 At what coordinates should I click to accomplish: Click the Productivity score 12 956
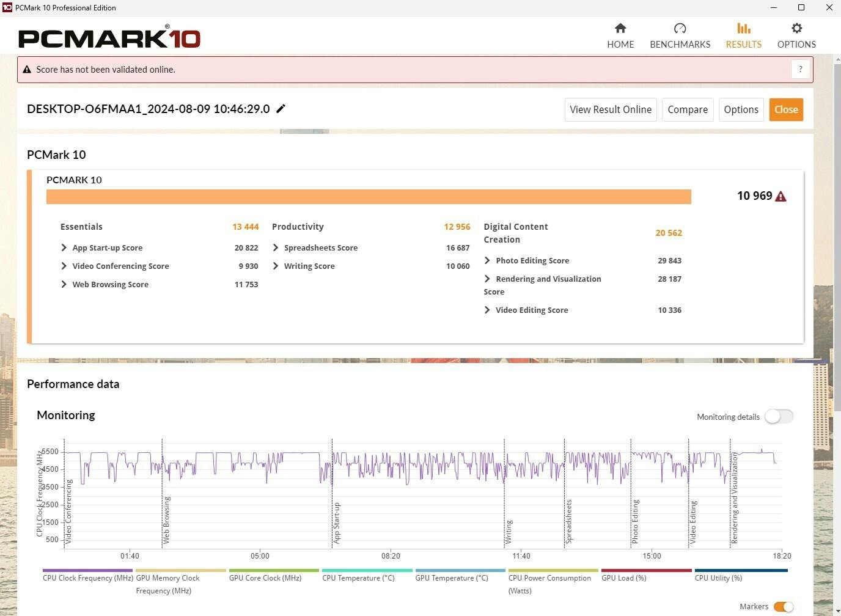click(x=457, y=227)
